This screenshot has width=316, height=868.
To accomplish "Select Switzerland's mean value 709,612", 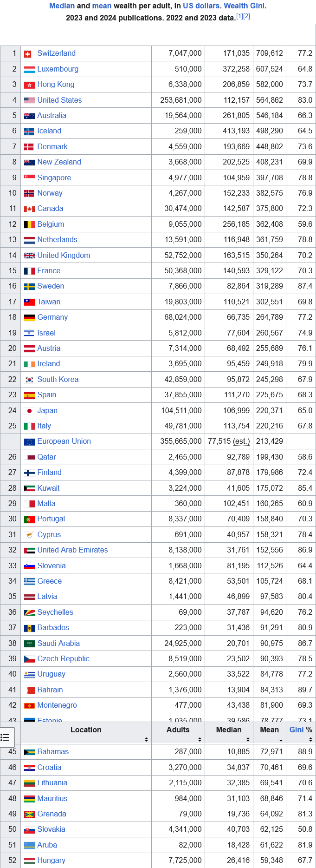I will [269, 53].
